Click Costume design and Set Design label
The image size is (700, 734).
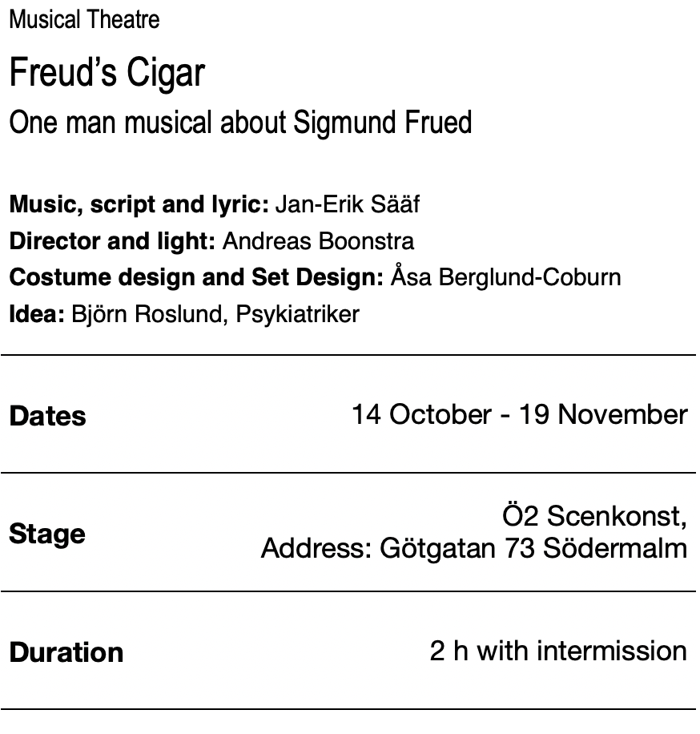[196, 277]
